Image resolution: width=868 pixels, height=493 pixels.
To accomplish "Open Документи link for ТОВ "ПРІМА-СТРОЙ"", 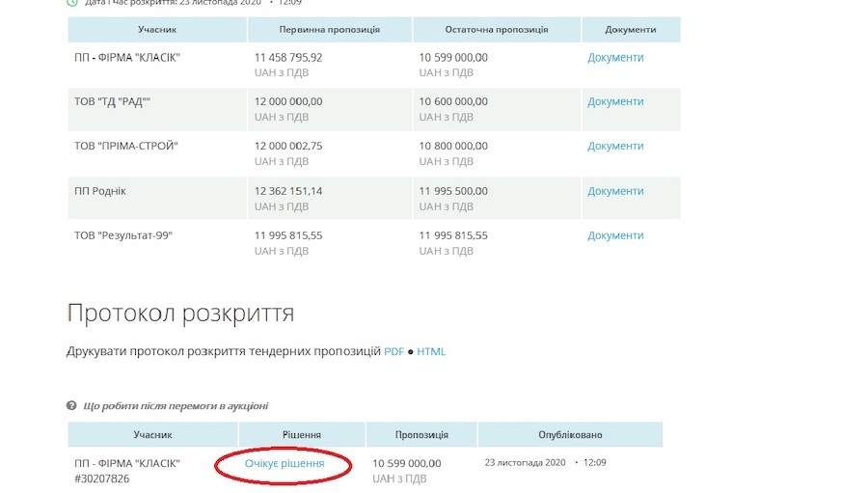I will [615, 147].
